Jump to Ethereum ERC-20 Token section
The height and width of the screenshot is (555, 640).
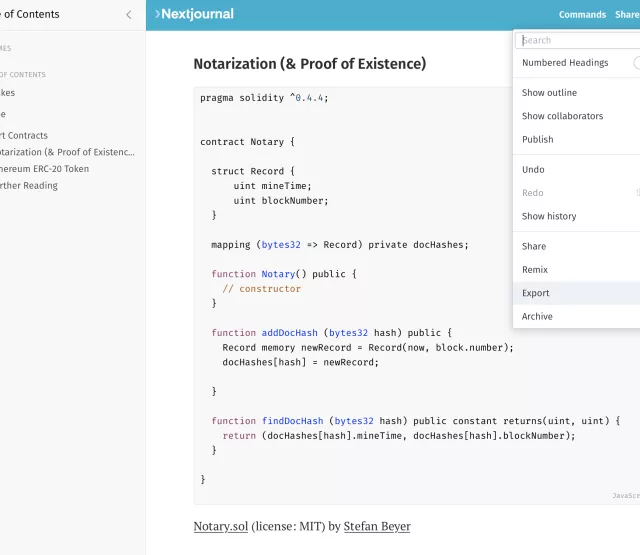(43, 169)
